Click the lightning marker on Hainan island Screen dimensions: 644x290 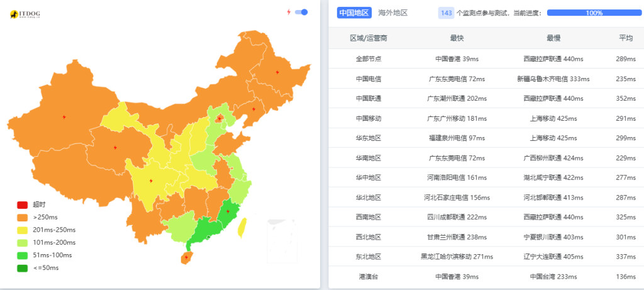click(186, 257)
